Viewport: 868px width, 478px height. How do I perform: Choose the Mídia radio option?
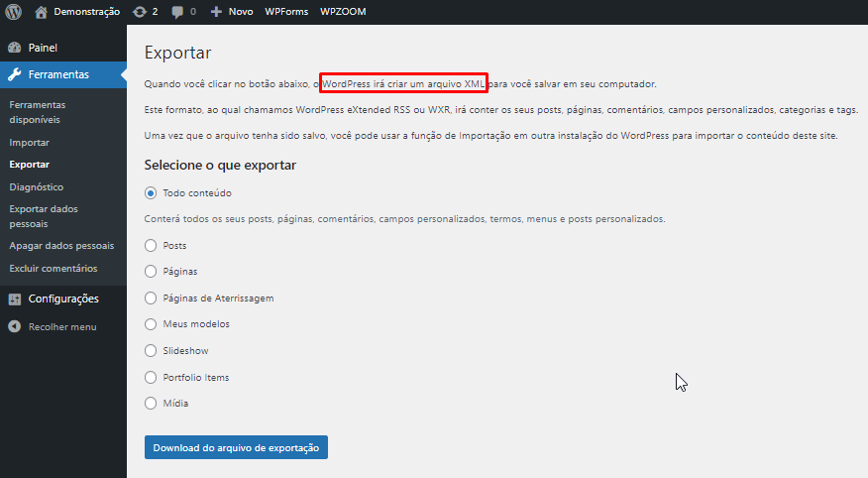point(151,404)
